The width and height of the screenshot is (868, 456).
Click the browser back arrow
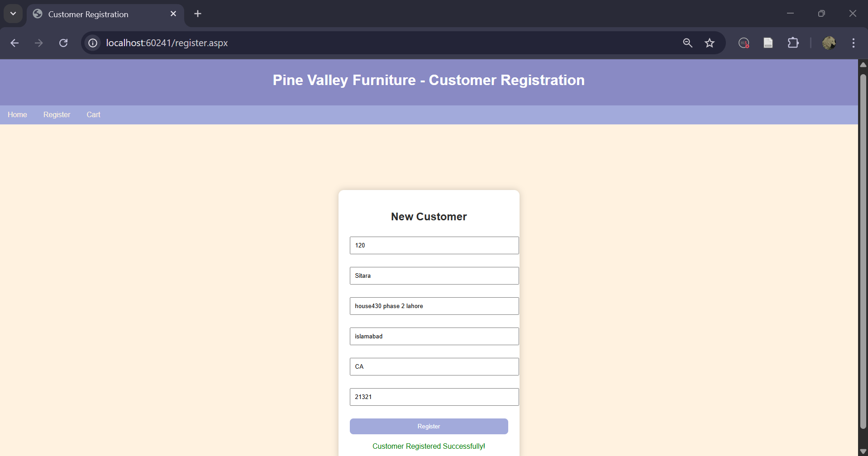point(14,43)
